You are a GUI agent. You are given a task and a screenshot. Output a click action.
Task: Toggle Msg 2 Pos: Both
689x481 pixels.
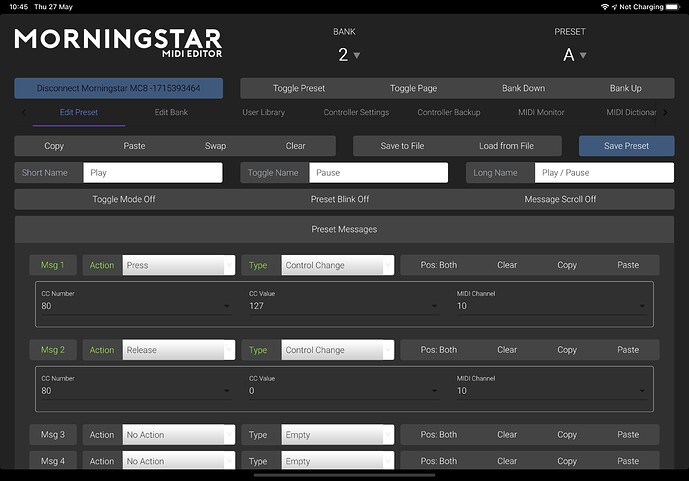(x=439, y=350)
